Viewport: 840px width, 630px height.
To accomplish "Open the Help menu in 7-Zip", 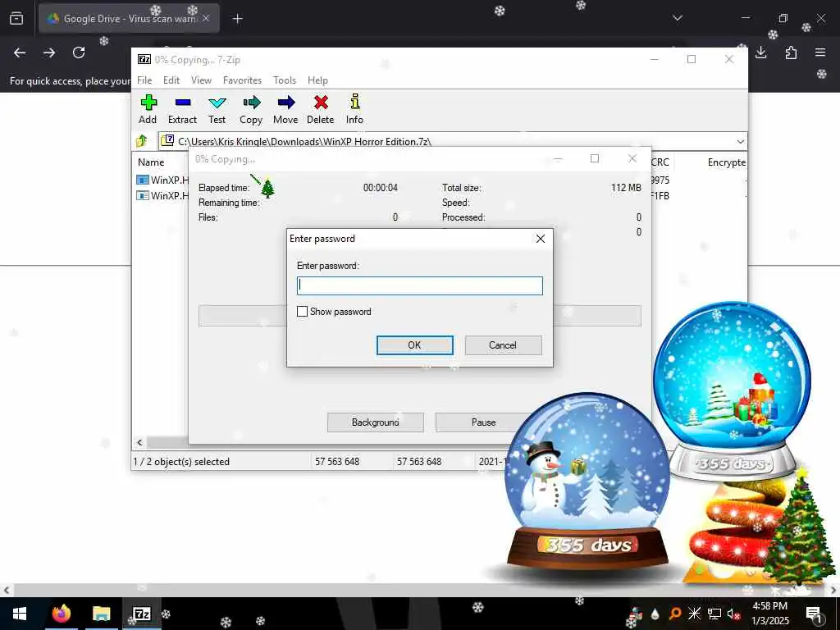I will click(x=317, y=80).
